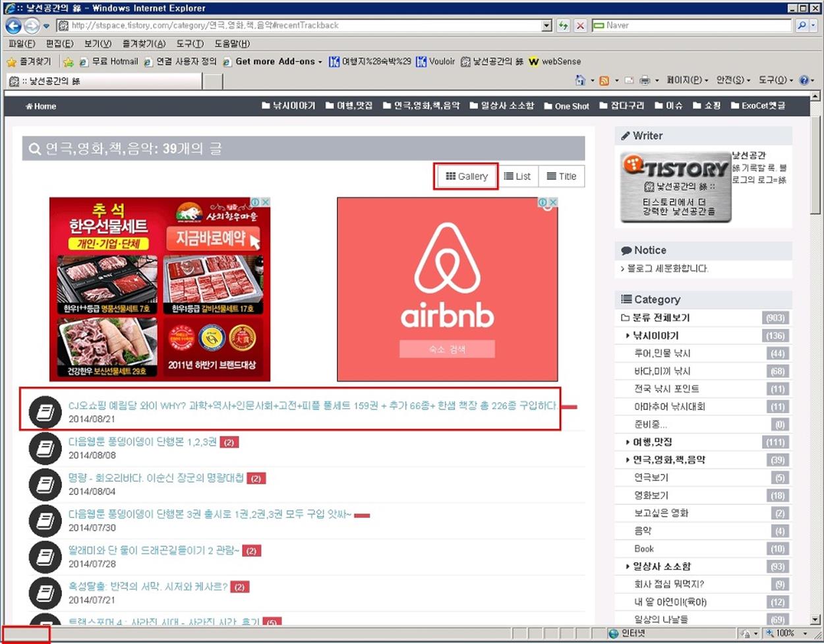Image resolution: width=824 pixels, height=644 pixels.
Task: Expand the 낚시이야기 category triangle
Action: coord(628,336)
